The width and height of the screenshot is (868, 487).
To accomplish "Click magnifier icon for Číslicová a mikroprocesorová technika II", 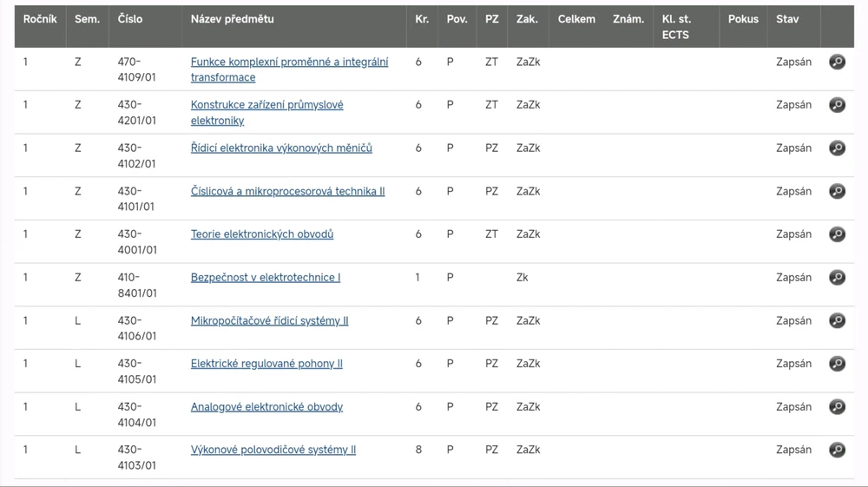I will pos(837,191).
